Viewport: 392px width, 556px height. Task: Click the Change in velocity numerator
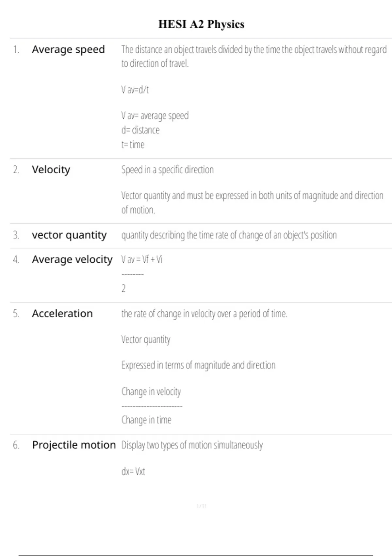(151, 391)
